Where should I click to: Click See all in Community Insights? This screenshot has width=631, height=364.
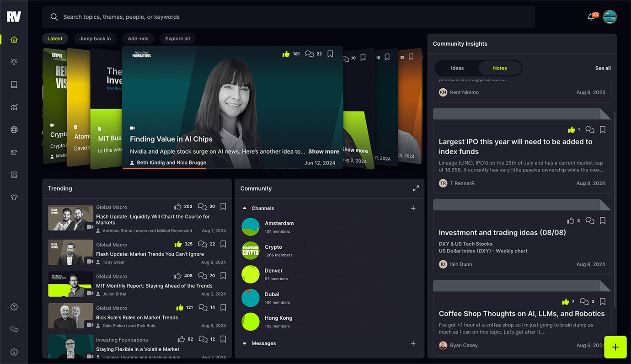(603, 68)
